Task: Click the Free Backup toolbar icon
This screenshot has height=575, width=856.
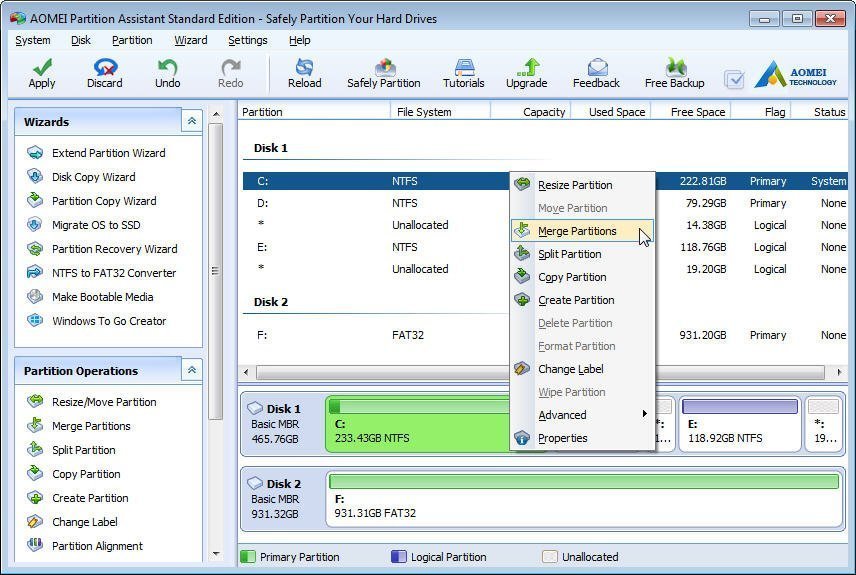Action: 675,68
